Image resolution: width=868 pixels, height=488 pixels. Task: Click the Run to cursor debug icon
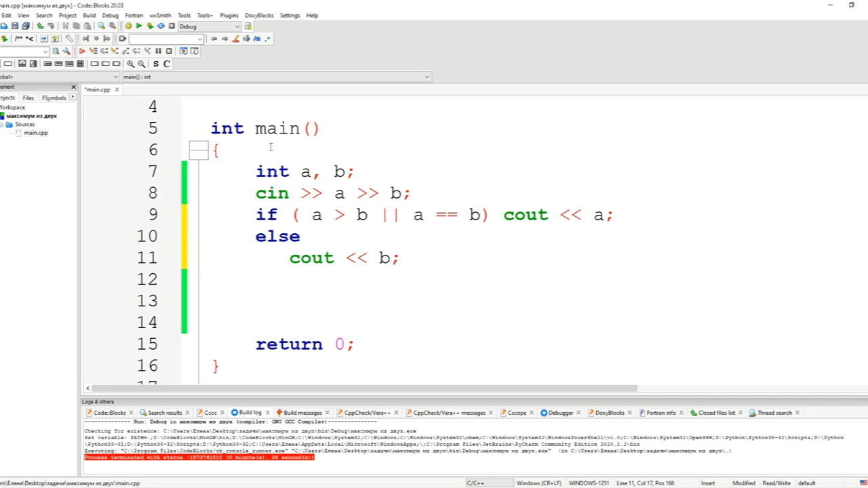[93, 51]
